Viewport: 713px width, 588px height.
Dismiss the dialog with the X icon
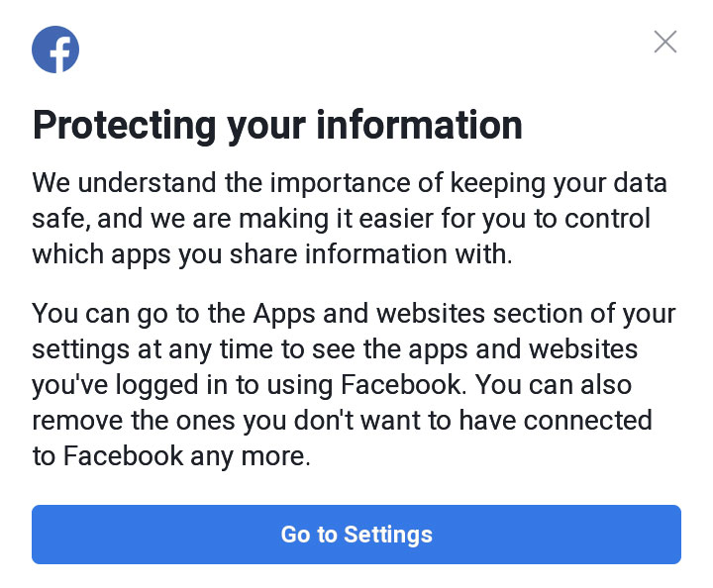click(x=665, y=42)
